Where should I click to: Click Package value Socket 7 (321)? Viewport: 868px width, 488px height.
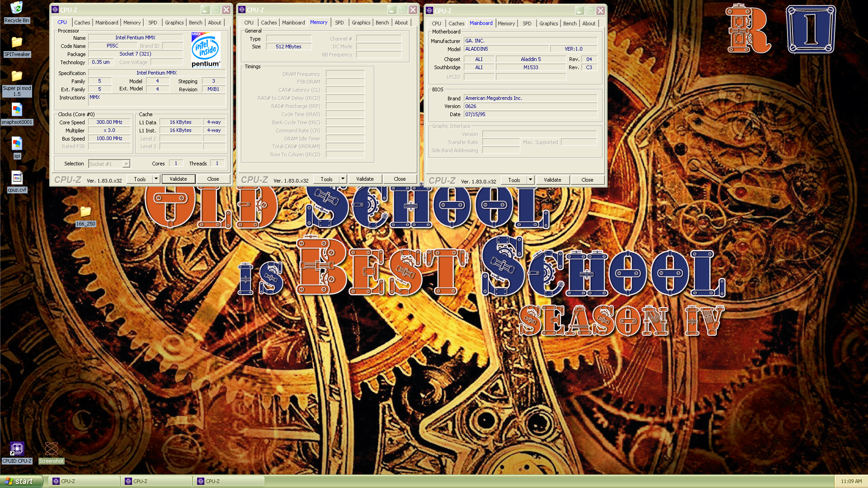(x=135, y=54)
